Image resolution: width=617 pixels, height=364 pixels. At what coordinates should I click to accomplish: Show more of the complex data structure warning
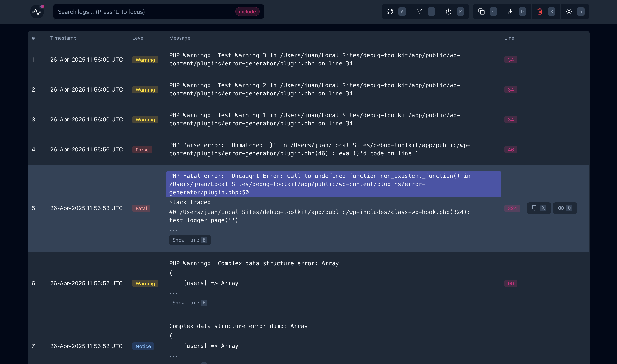click(x=190, y=303)
